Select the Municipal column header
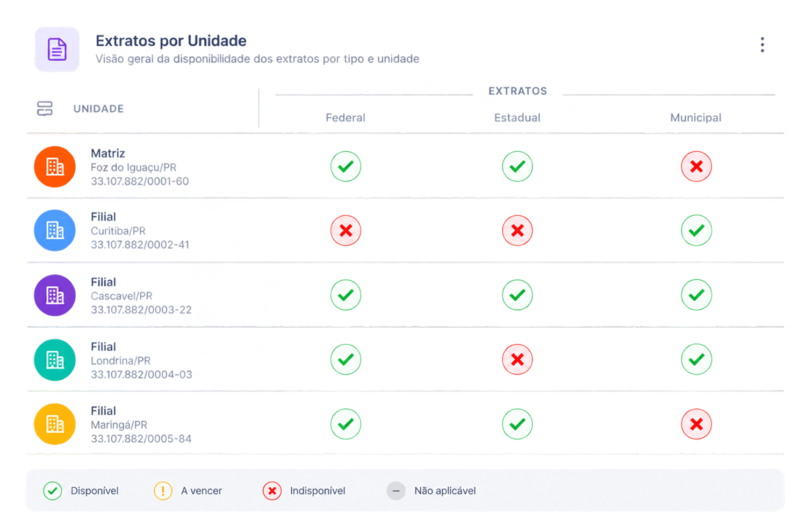Image resolution: width=812 pixels, height=526 pixels. (696, 118)
